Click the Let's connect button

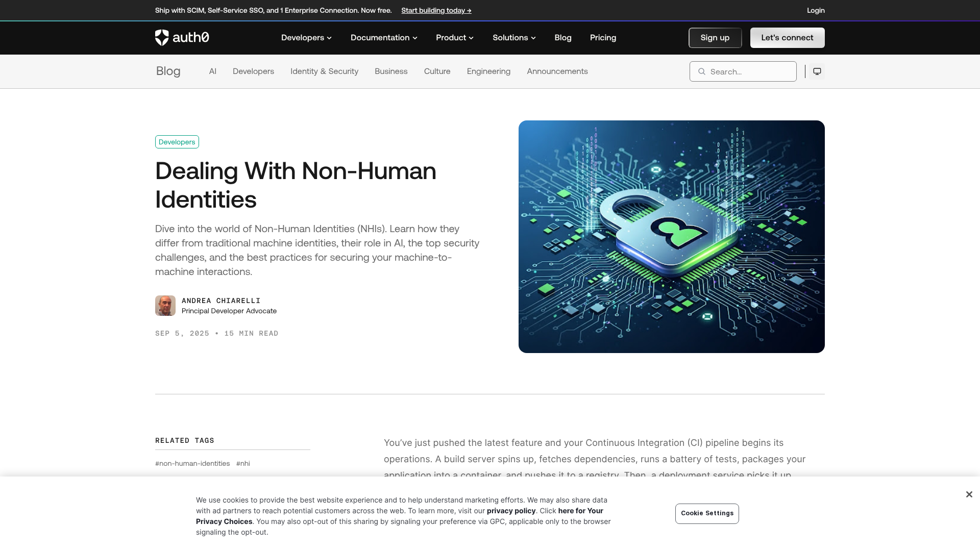pos(787,38)
